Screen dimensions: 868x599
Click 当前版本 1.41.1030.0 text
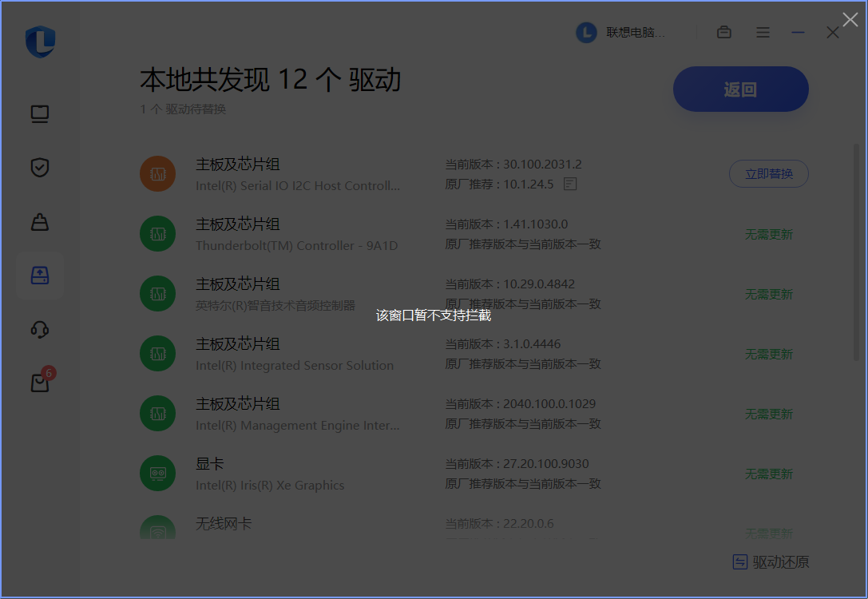click(506, 224)
